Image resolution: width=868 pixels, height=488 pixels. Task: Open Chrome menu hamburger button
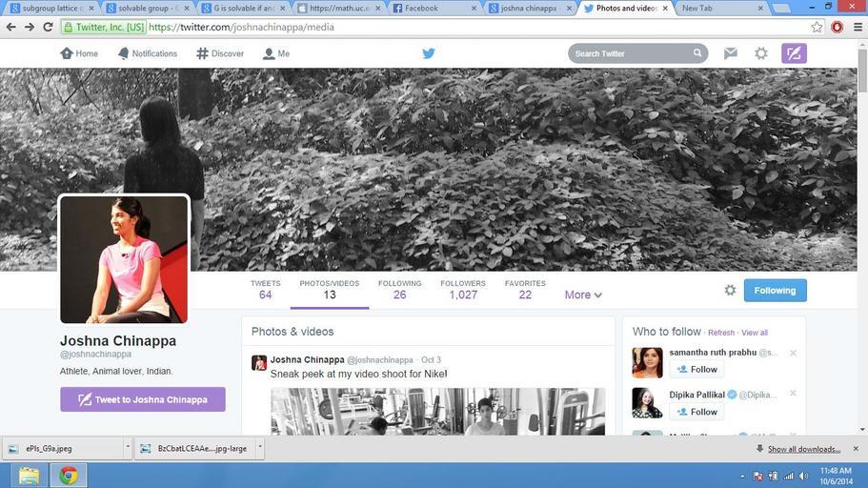[857, 27]
